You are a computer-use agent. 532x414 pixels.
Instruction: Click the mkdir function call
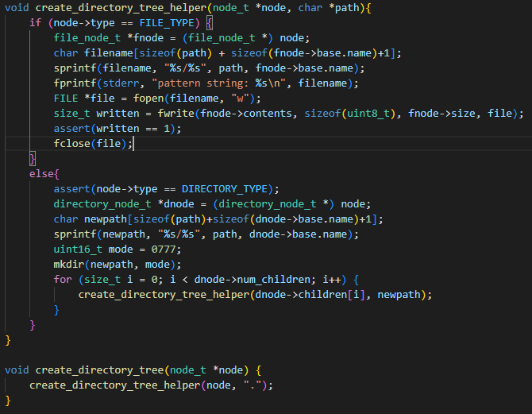(69, 264)
